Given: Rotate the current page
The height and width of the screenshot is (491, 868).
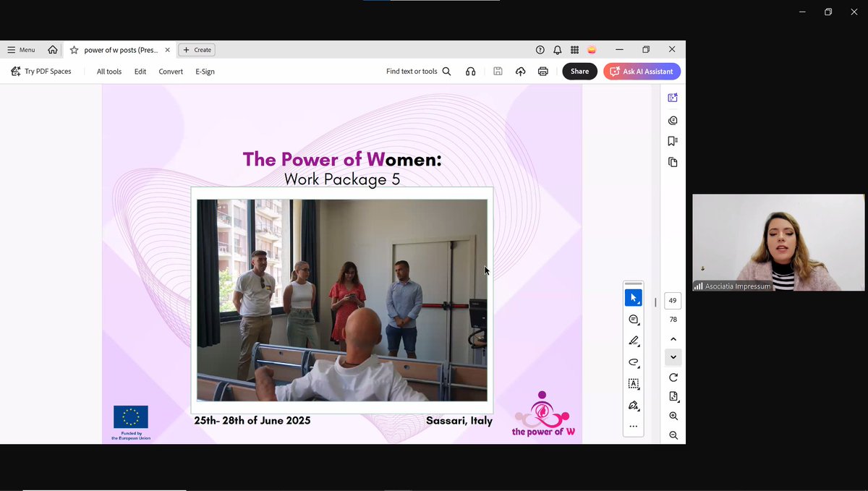Looking at the screenshot, I should pos(673,376).
